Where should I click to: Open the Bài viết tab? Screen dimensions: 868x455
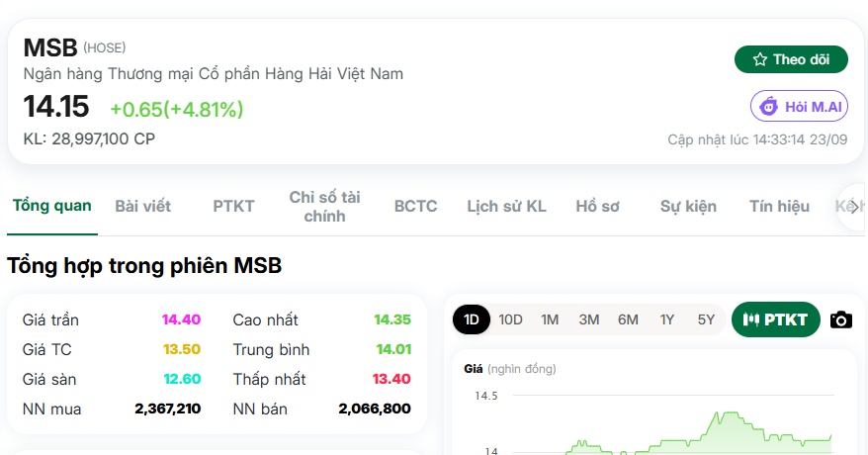[x=142, y=206]
